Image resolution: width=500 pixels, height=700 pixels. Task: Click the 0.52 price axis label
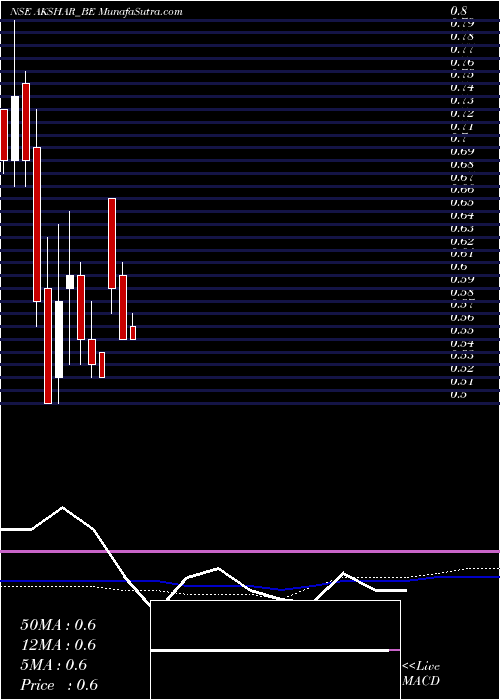point(462,369)
